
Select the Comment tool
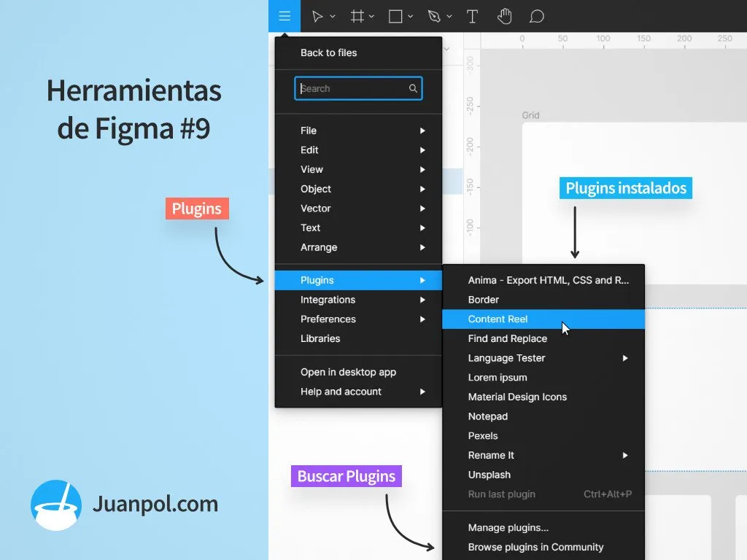[x=537, y=17]
